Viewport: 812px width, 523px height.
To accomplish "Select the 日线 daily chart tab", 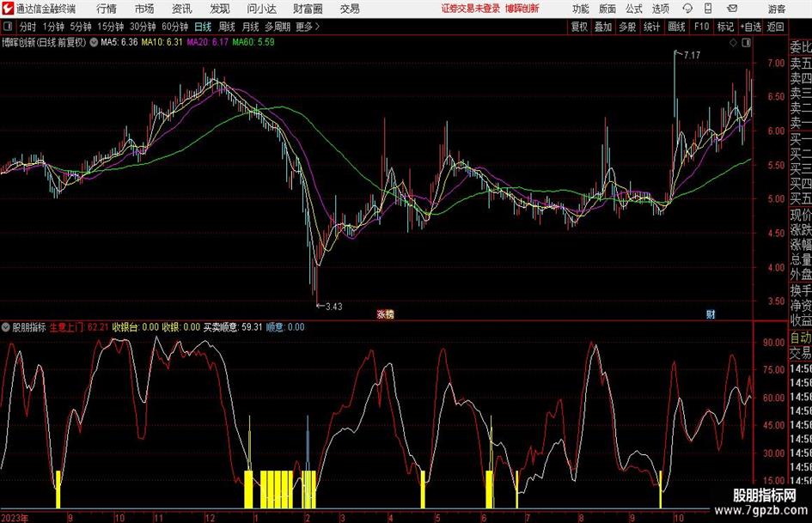I will click(203, 27).
